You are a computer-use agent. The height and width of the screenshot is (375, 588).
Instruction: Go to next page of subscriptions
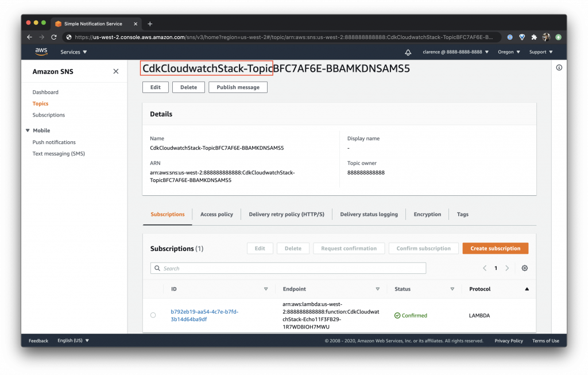point(507,268)
